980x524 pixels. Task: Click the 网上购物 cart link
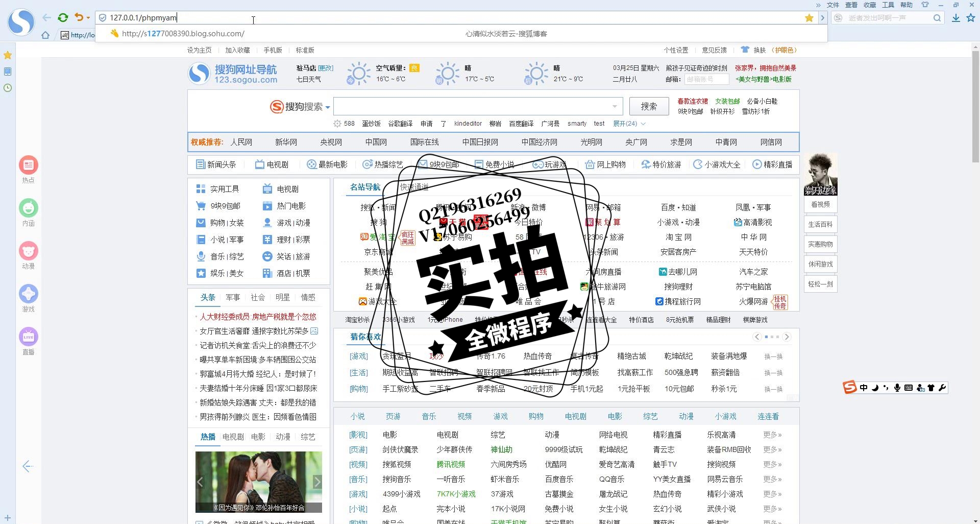coord(605,164)
